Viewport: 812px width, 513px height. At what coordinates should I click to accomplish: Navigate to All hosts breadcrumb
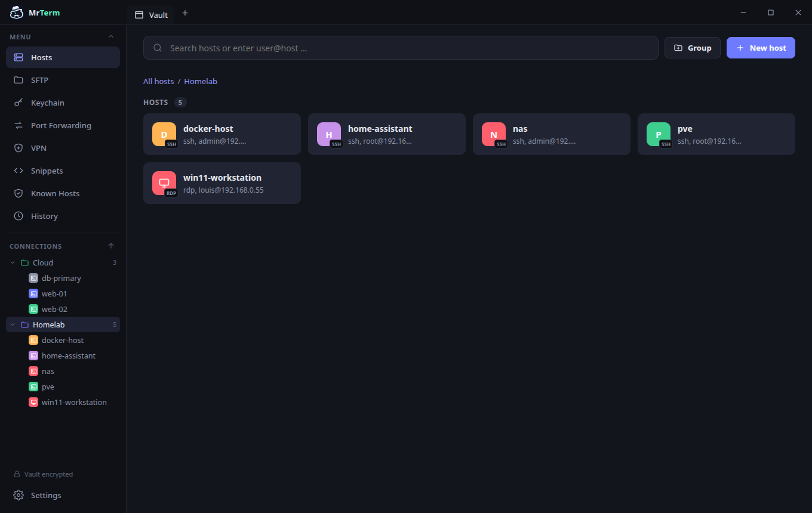click(159, 81)
